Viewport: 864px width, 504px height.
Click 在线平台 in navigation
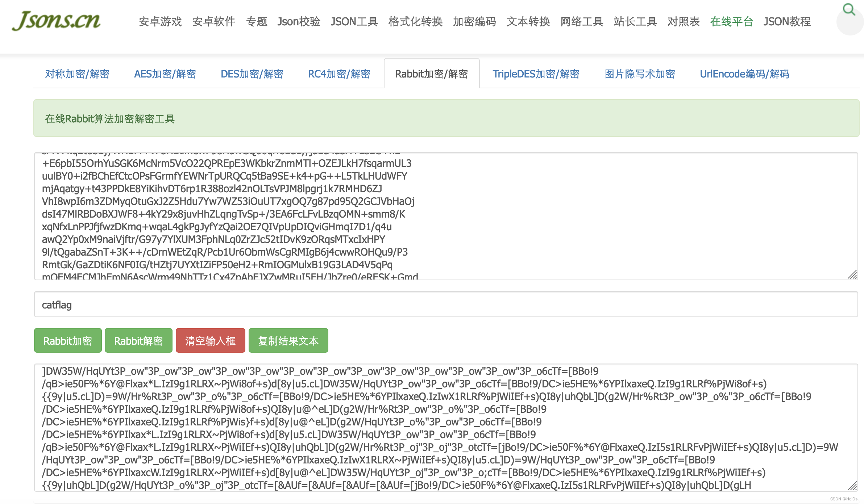click(x=731, y=22)
